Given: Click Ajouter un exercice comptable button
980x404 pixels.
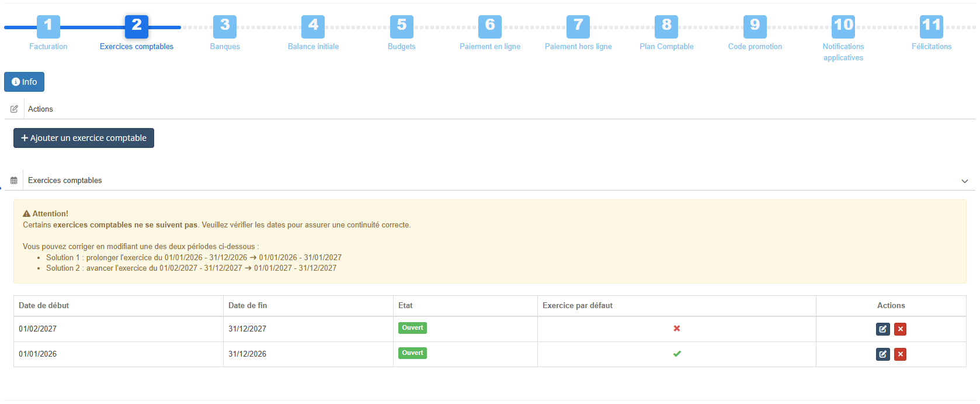Looking at the screenshot, I should [x=84, y=138].
